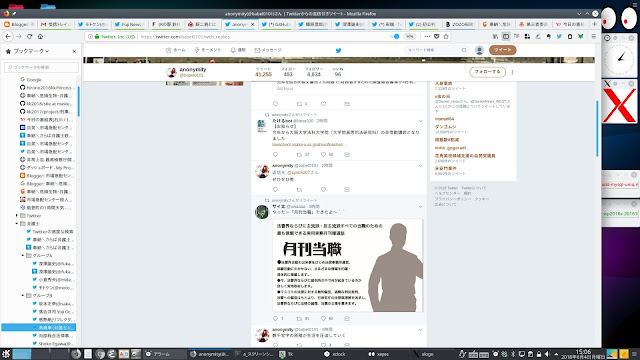Image resolution: width=640 pixels, height=360 pixels.
Task: Click the bookmarks sidebar vertical scrollbar
Action: pyautogui.click(x=78, y=102)
